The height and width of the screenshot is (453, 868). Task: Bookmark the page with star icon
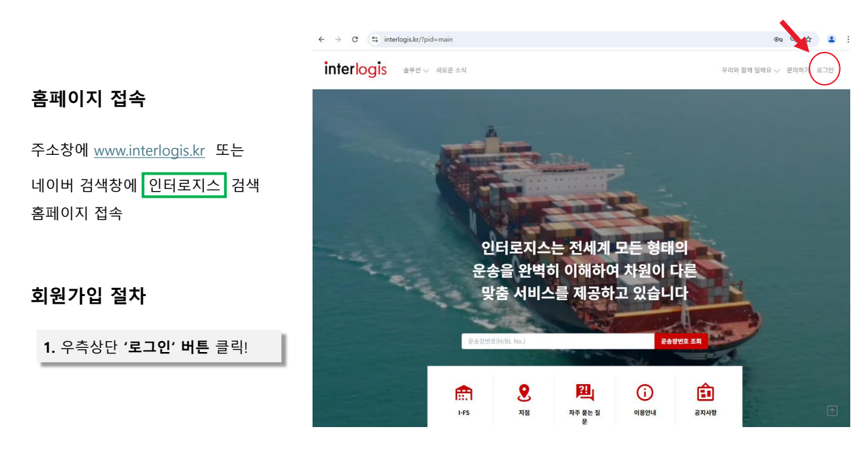(808, 40)
